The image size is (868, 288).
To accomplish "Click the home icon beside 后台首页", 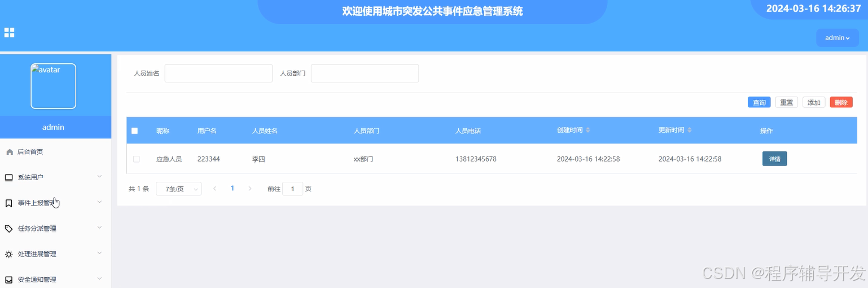I will [9, 152].
